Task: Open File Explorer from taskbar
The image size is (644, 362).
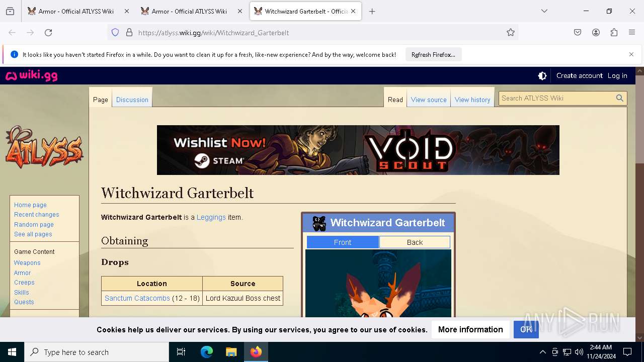Action: (x=231, y=352)
